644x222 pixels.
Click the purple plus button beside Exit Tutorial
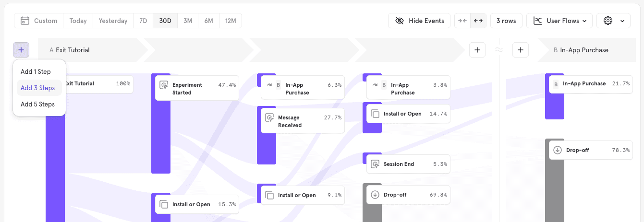[x=21, y=50]
